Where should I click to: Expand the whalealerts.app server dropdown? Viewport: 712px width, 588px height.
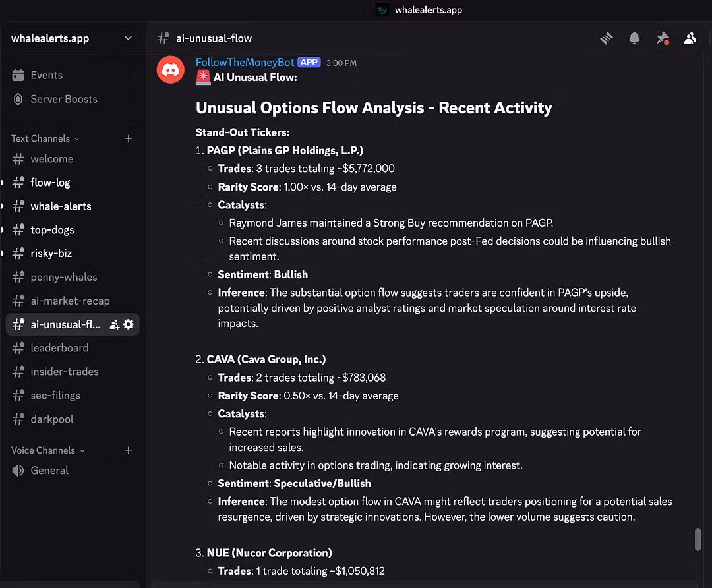click(128, 38)
